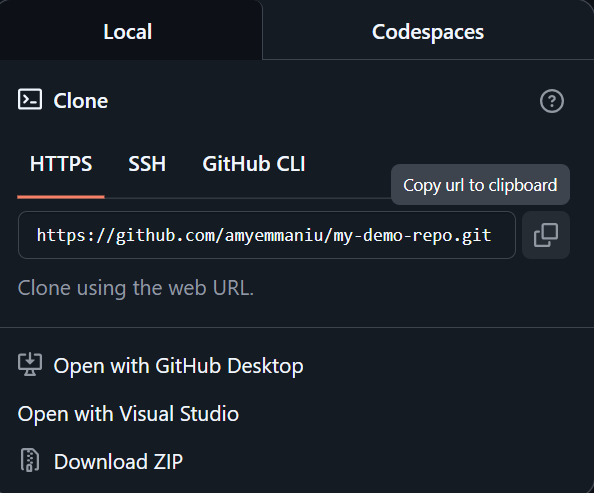Screen dimensions: 594x493
Task: Switch to the Local tab
Action: (131, 30)
